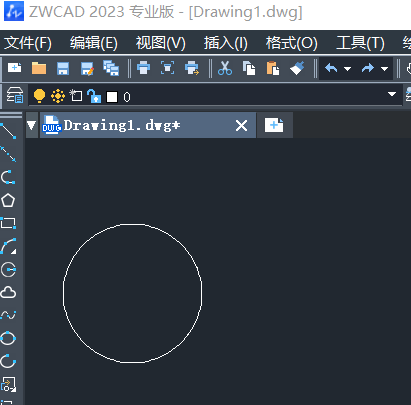Open the redo history dropdown arrow
The height and width of the screenshot is (405, 411).
pyautogui.click(x=384, y=69)
